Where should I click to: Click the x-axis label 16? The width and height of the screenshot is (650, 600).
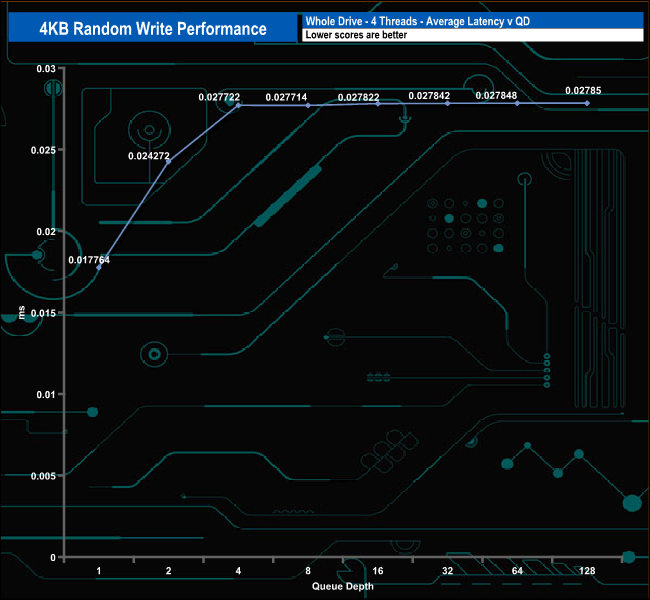[x=378, y=571]
